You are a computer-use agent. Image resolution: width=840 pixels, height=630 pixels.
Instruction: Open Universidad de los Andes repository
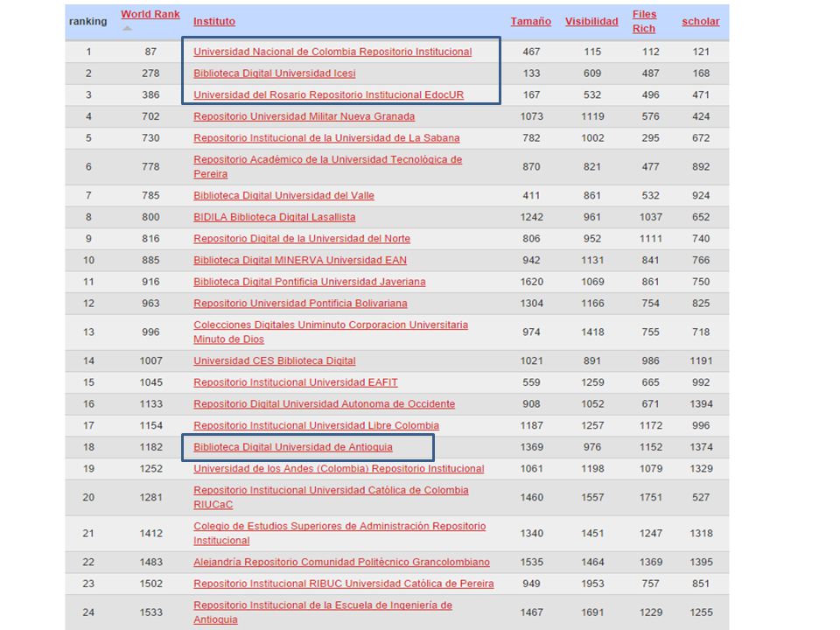coord(339,468)
